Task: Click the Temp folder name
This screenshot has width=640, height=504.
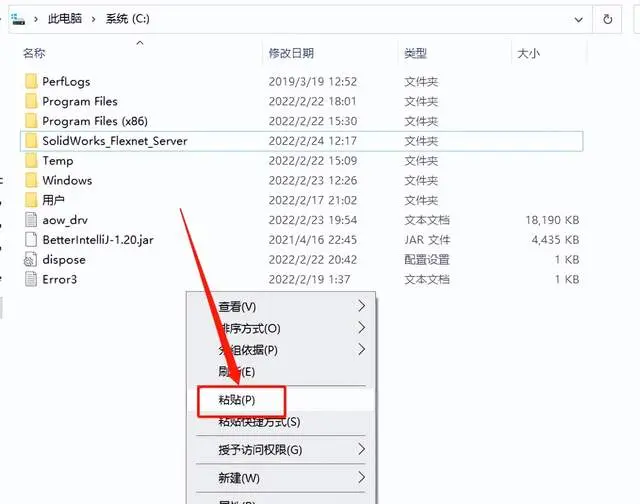Action: point(58,160)
